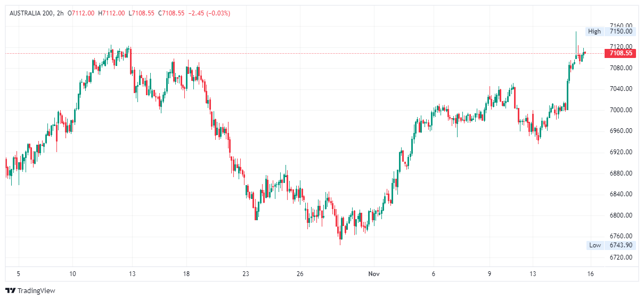Click the 18 date label on time axis
The width and height of the screenshot is (644, 300).
click(186, 274)
